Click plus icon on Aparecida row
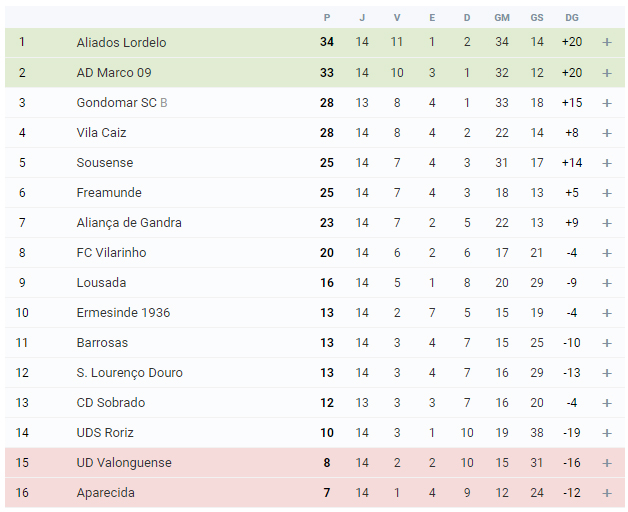 (x=607, y=493)
